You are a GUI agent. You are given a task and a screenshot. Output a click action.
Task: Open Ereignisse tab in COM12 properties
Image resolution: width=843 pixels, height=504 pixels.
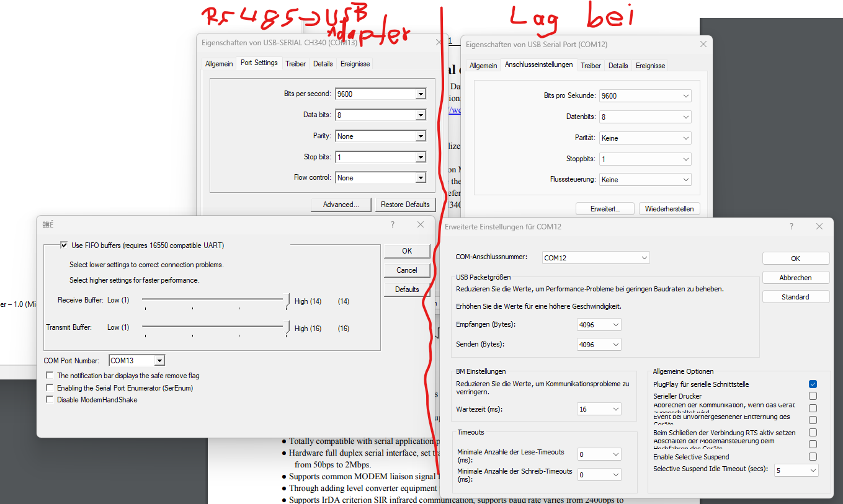coord(650,66)
